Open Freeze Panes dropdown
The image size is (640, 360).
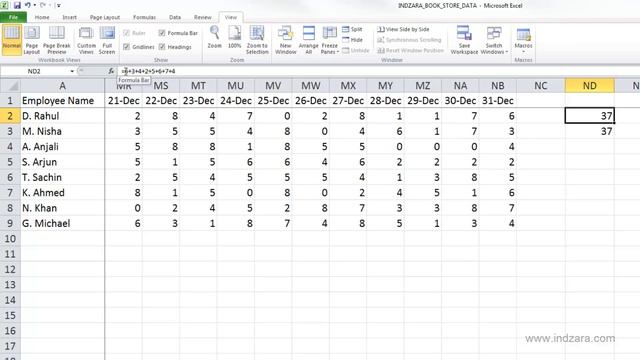tap(329, 40)
